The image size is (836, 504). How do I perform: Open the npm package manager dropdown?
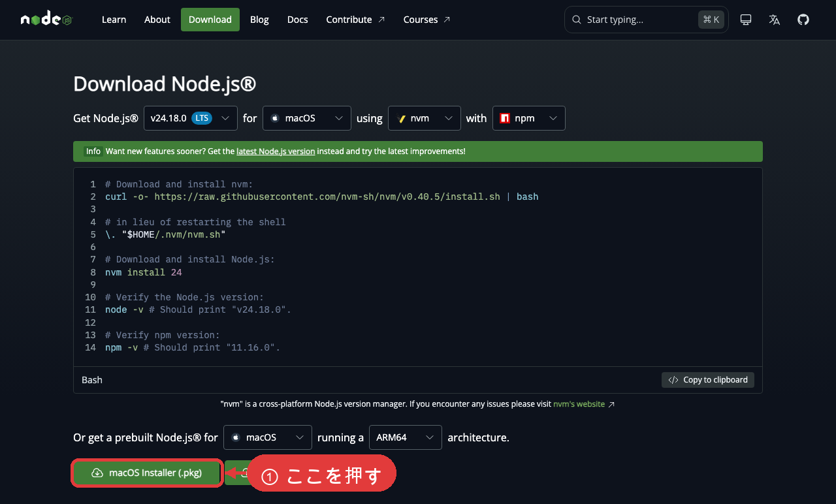click(x=529, y=118)
